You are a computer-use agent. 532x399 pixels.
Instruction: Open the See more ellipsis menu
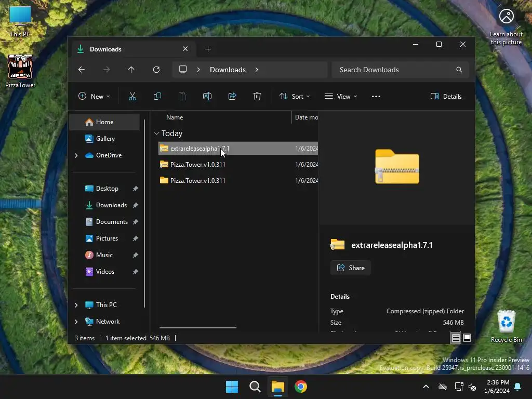tap(376, 96)
